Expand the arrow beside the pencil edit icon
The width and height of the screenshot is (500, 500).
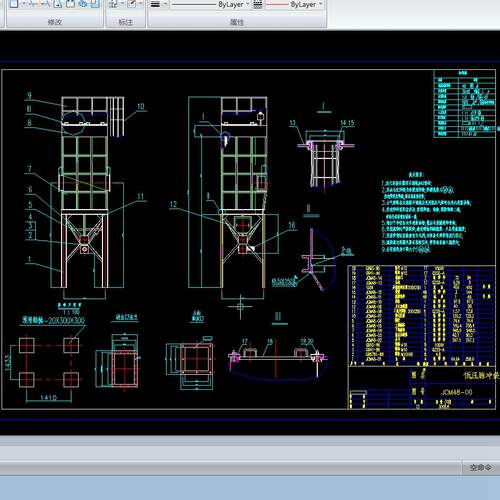click(140, 3)
